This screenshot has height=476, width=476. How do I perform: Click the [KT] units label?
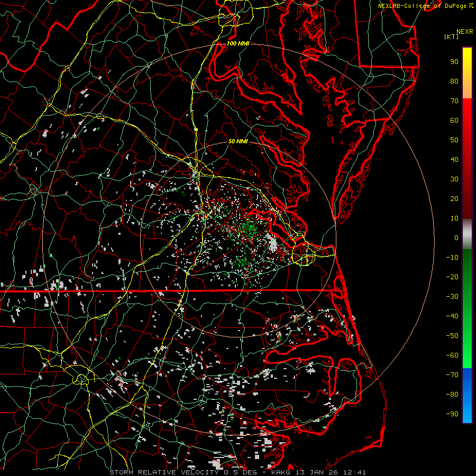point(451,36)
